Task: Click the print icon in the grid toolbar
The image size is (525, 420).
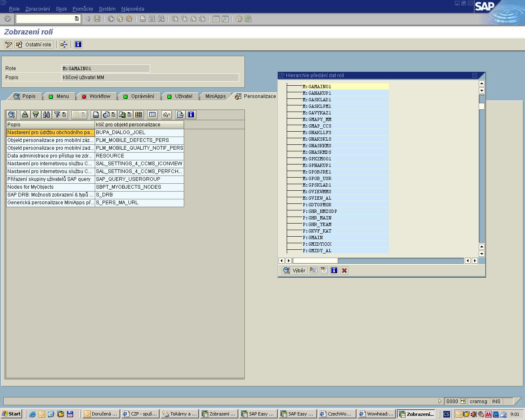Action: pyautogui.click(x=96, y=115)
